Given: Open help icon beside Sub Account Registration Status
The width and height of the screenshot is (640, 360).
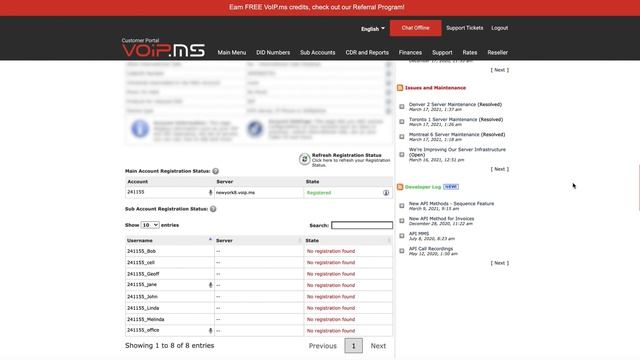Looking at the screenshot, I should [x=213, y=209].
